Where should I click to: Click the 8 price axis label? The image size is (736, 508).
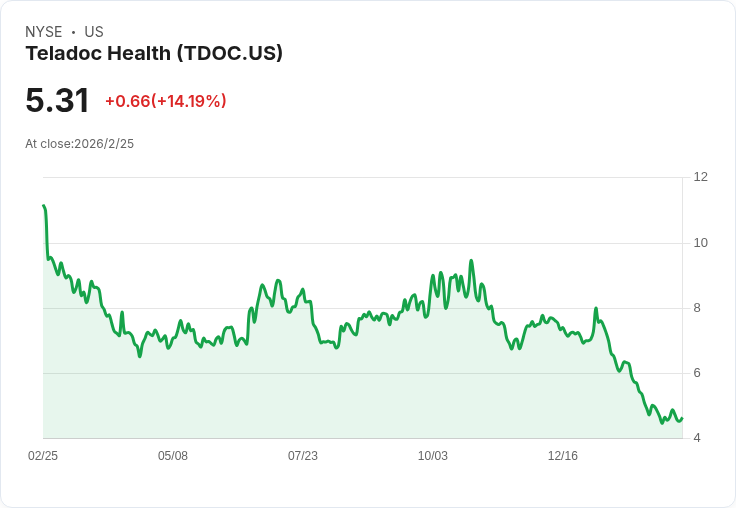(697, 308)
